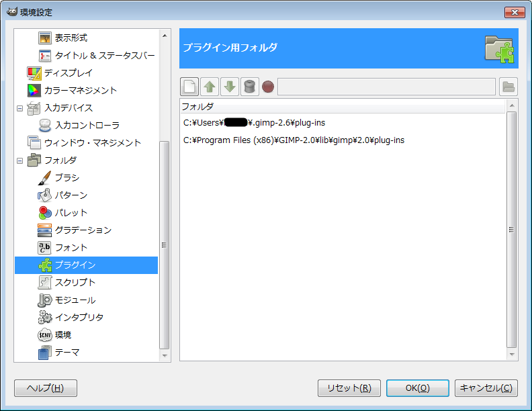
Task: Click color triangle icon beside カラーマネジメント
Action: [34, 91]
